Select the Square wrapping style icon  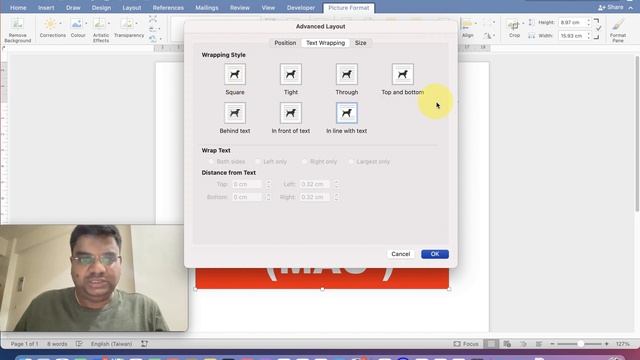(x=235, y=74)
